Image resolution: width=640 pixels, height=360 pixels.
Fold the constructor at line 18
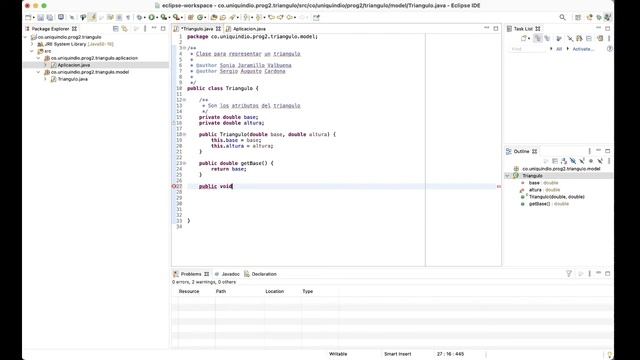pyautogui.click(x=184, y=134)
